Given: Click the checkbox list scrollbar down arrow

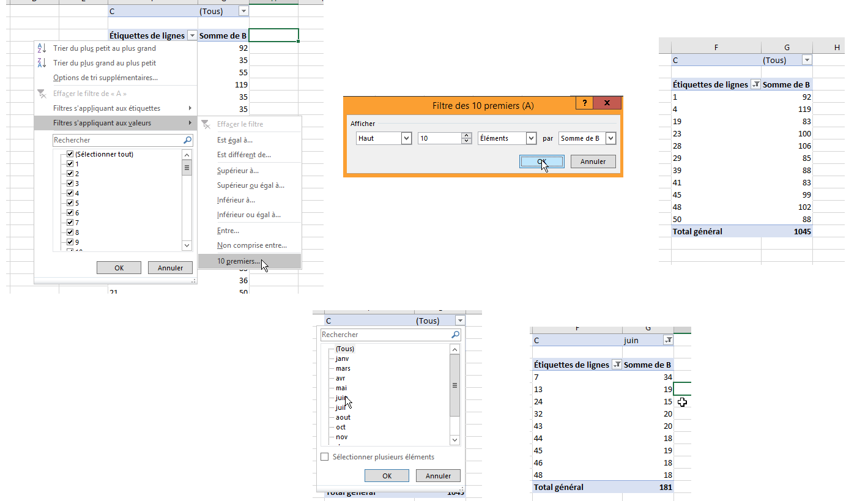Looking at the screenshot, I should point(187,245).
